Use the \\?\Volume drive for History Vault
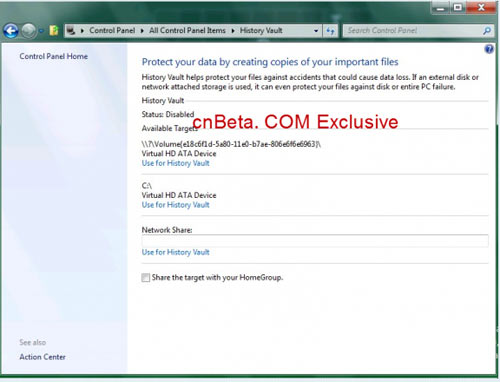Viewport: 500px width, 382px height. (175, 163)
